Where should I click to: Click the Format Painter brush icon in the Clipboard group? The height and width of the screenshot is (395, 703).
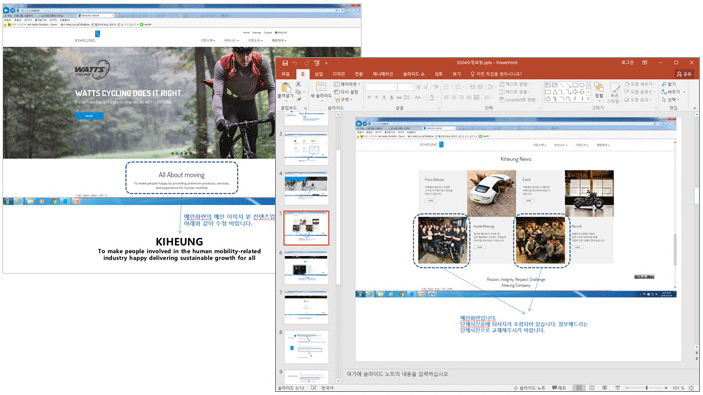coord(298,100)
